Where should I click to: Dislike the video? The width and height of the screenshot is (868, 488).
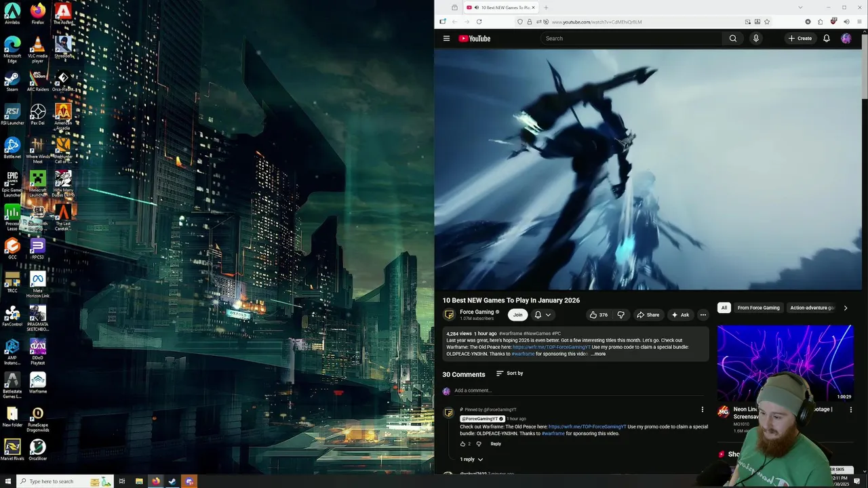click(620, 314)
